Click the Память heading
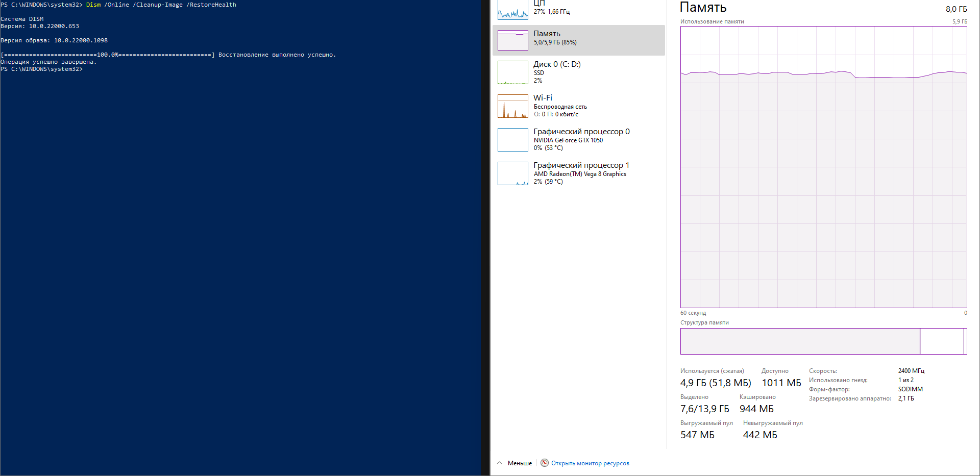This screenshot has height=476, width=980. [703, 8]
